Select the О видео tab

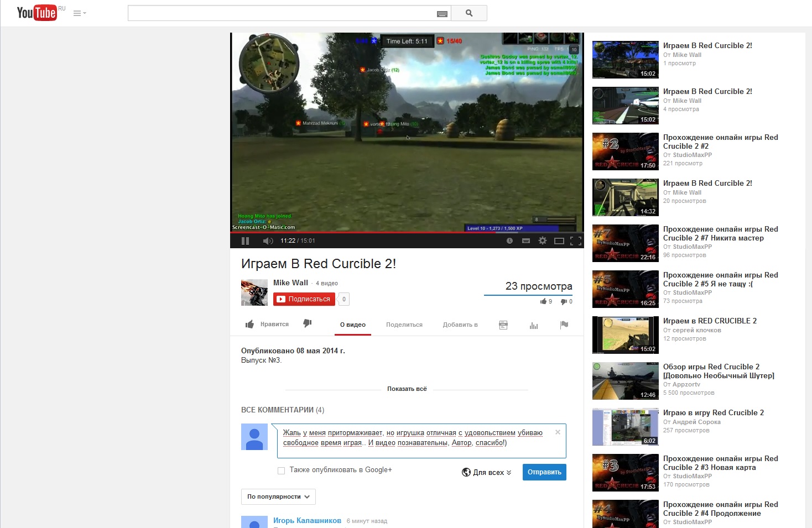coord(353,325)
